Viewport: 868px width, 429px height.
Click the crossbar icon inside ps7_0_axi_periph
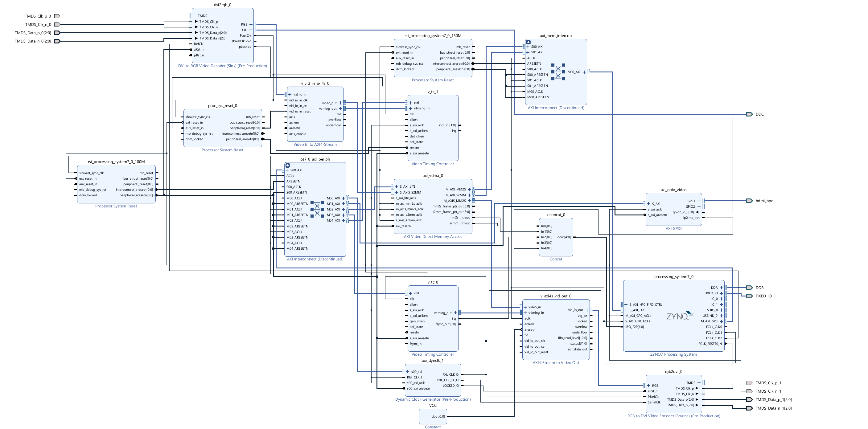(x=317, y=209)
